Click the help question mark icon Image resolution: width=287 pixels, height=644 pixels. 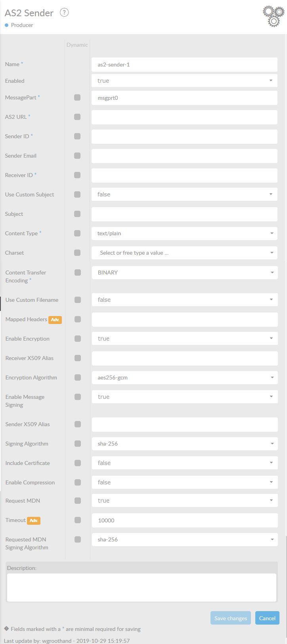[64, 13]
